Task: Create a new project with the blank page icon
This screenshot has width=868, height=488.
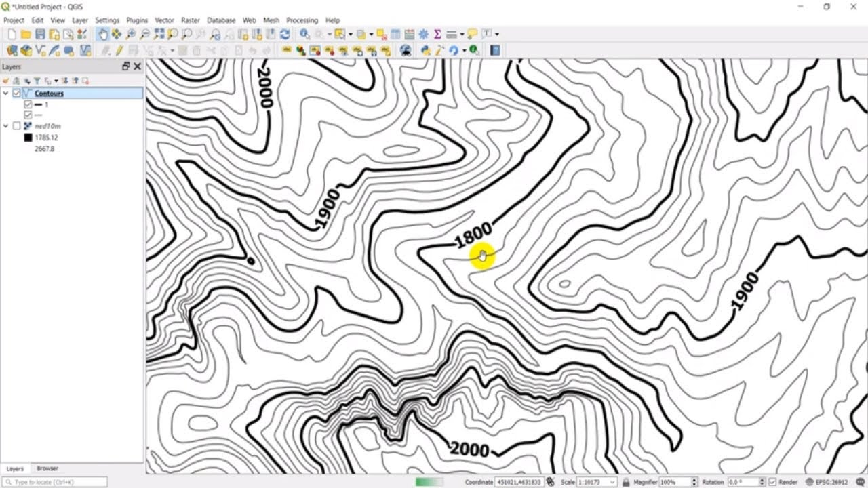Action: pos(12,34)
